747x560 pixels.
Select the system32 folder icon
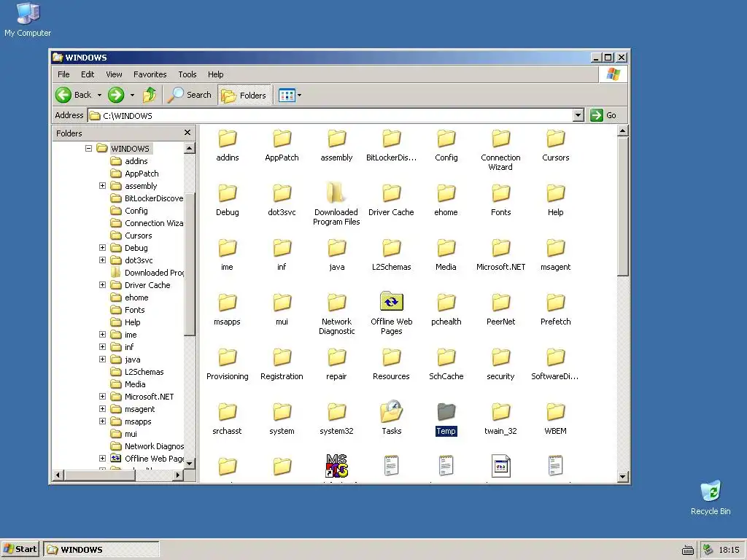tap(336, 411)
